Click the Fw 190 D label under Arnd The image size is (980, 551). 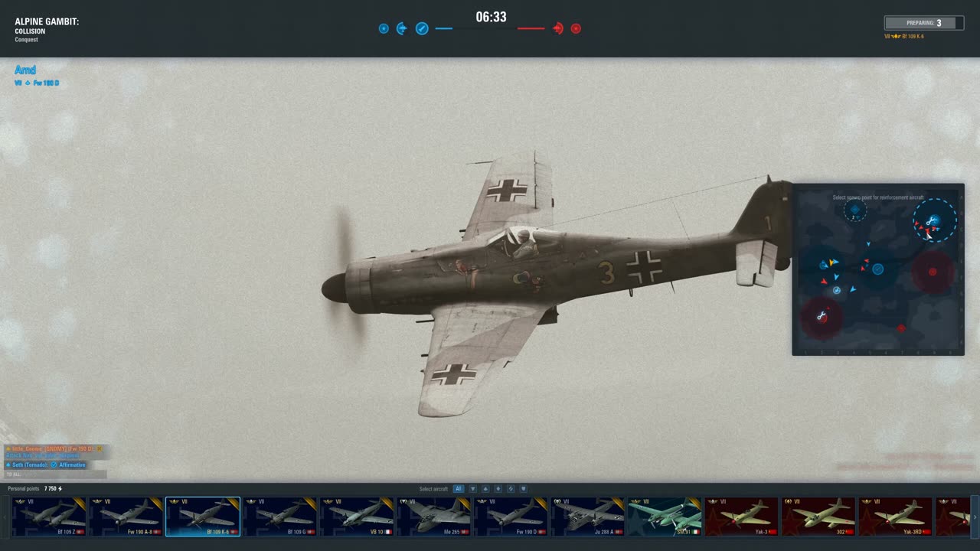point(46,83)
